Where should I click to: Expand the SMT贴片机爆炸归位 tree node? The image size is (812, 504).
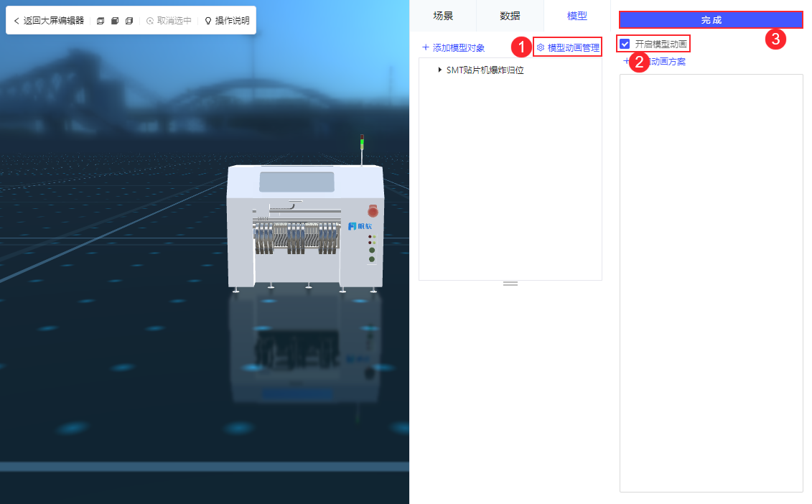439,70
